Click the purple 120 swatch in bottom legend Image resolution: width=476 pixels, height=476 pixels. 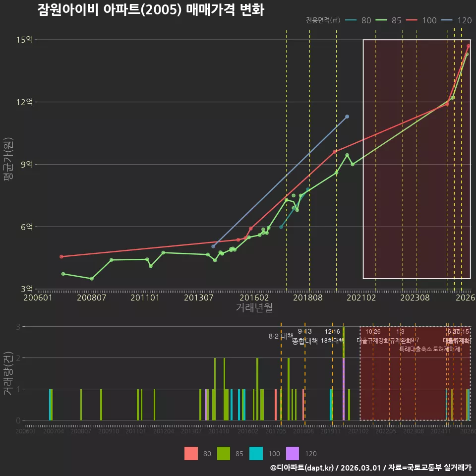[293, 454]
